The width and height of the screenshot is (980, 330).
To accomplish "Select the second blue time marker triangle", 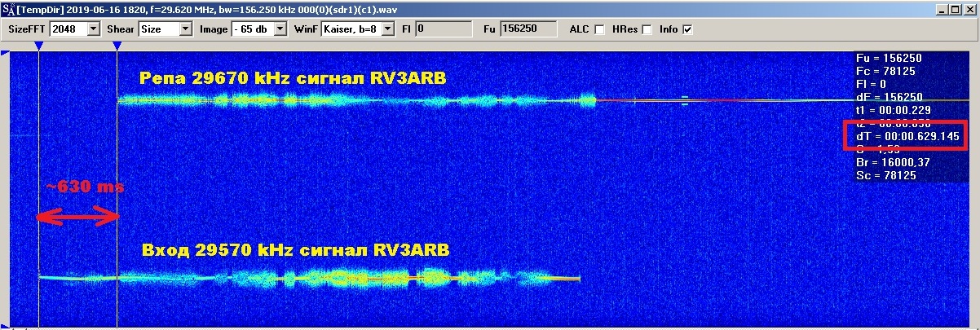I will click(117, 46).
